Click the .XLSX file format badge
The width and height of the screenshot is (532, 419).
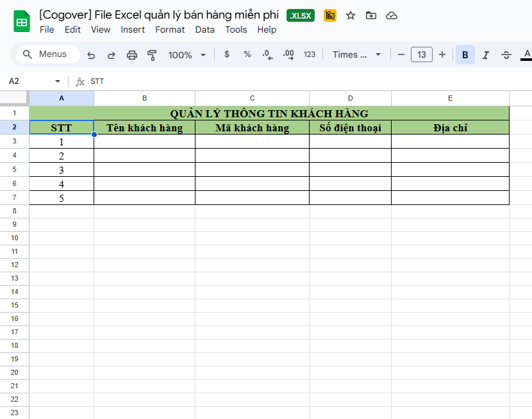301,15
